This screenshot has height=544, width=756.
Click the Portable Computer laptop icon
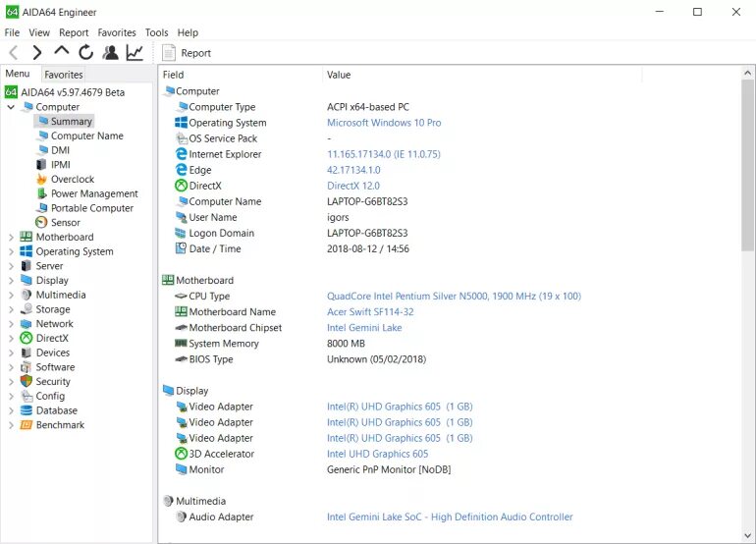[41, 208]
